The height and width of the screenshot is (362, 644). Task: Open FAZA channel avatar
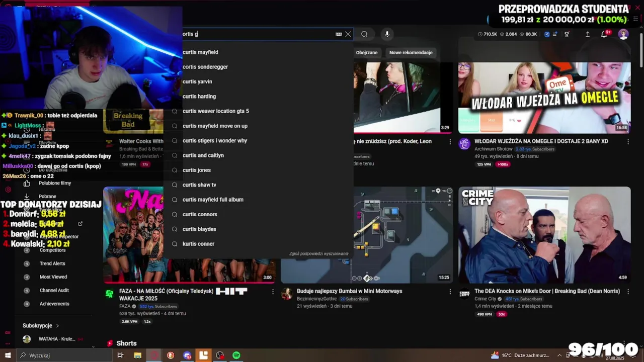point(109,294)
